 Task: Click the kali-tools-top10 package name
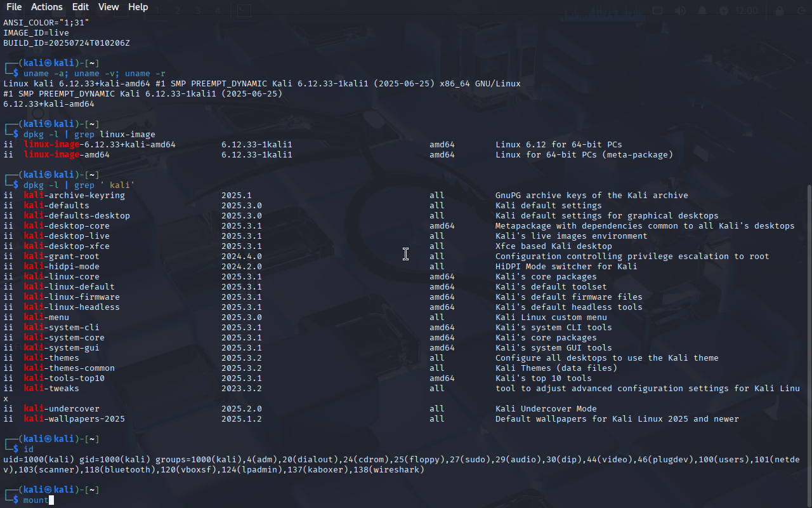pos(64,378)
